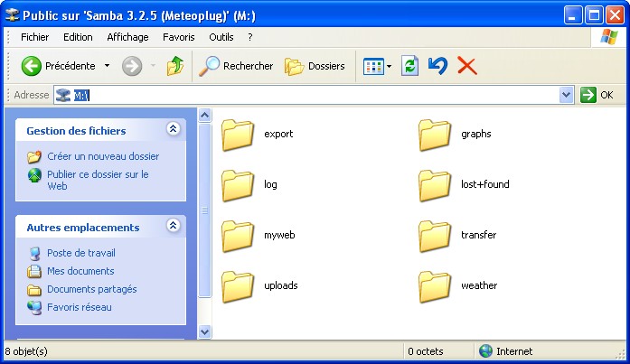Open the Poste de travail link
The image size is (630, 364).
pyautogui.click(x=81, y=253)
